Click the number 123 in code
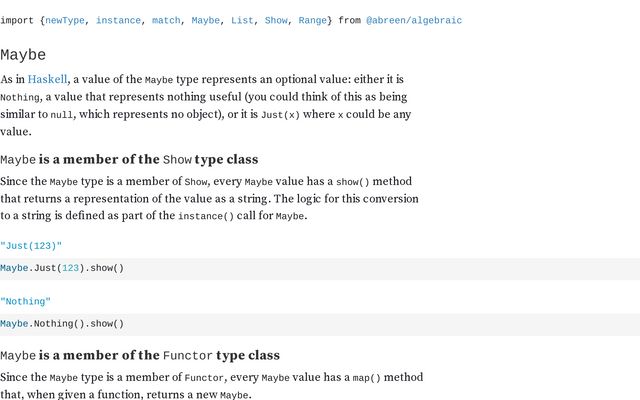This screenshot has height=400, width=640. click(70, 268)
